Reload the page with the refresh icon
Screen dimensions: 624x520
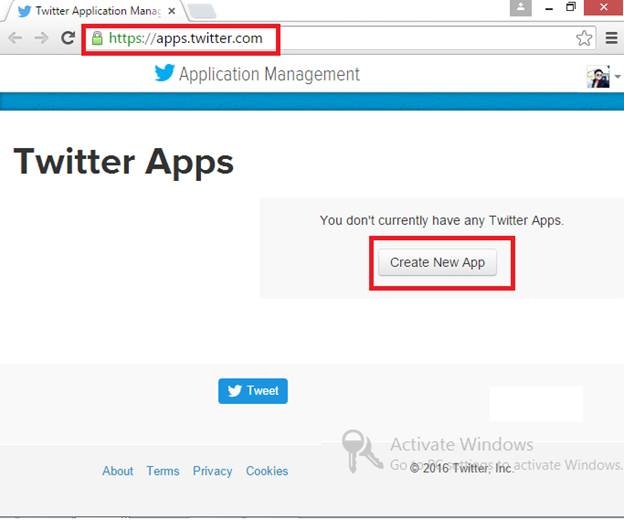click(68, 38)
